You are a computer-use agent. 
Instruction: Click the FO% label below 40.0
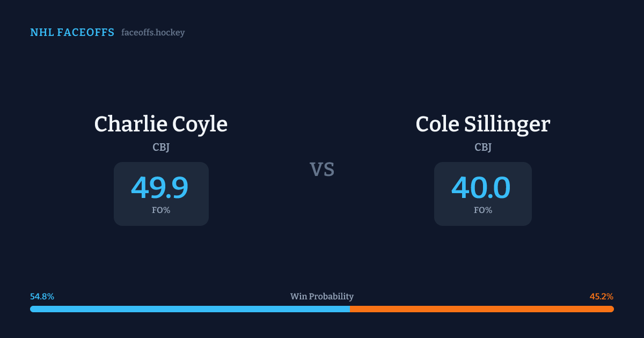(x=483, y=210)
